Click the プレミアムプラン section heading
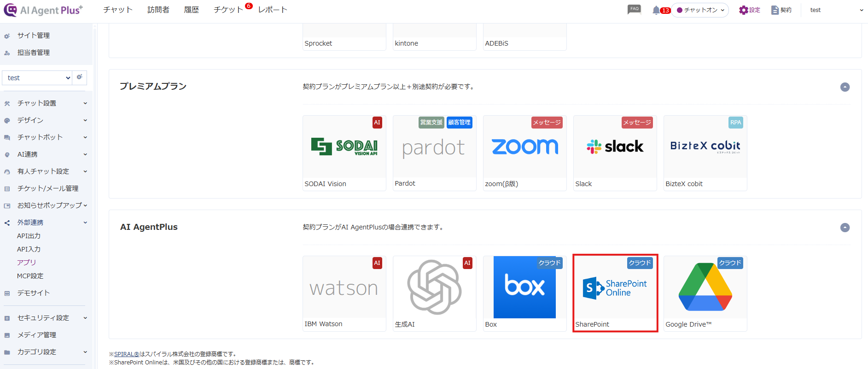 point(153,87)
